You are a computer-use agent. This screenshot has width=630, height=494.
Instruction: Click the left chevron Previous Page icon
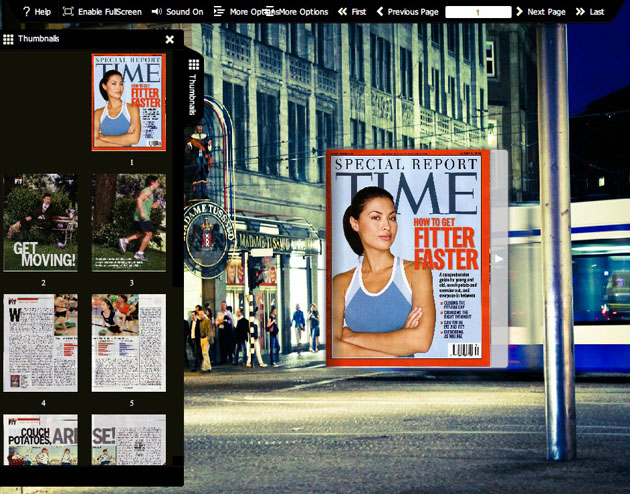(380, 12)
